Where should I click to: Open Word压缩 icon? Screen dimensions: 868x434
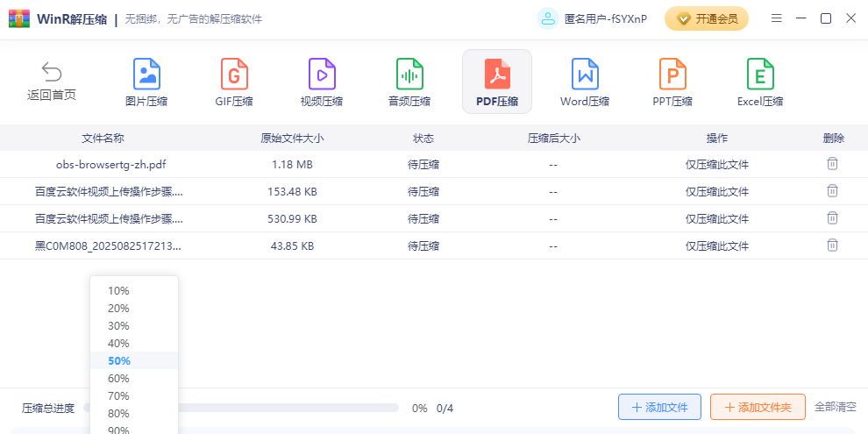pyautogui.click(x=585, y=75)
